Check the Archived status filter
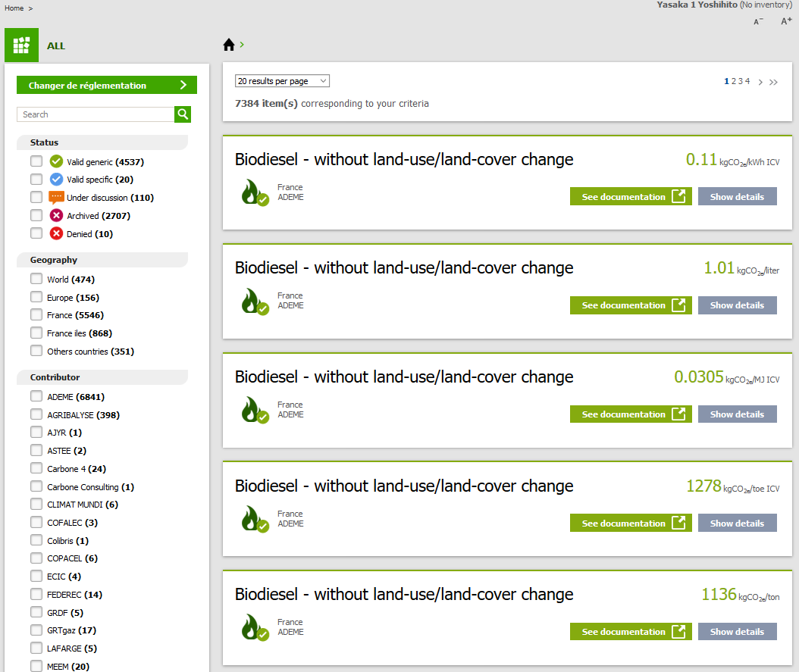799x672 pixels. (36, 215)
